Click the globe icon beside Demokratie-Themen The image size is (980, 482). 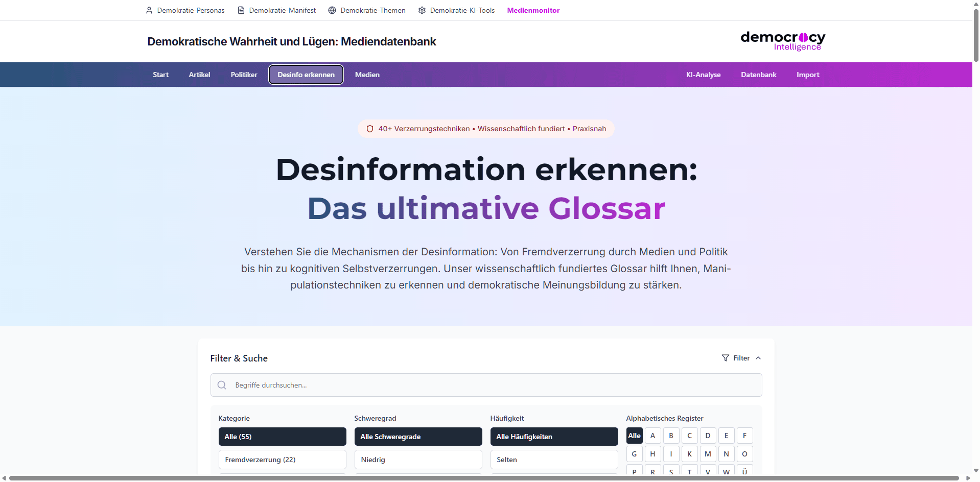point(332,10)
